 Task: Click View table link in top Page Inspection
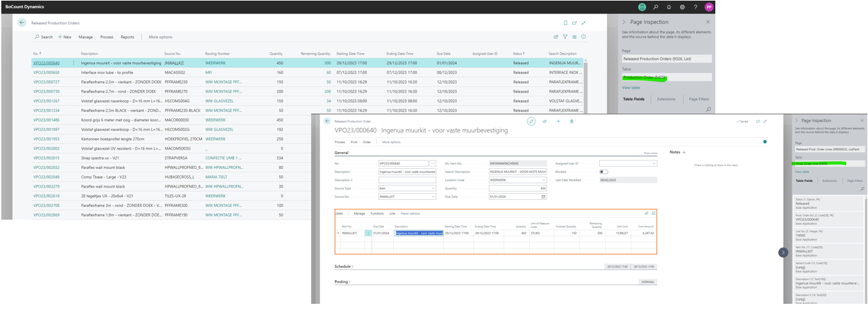[x=631, y=87]
